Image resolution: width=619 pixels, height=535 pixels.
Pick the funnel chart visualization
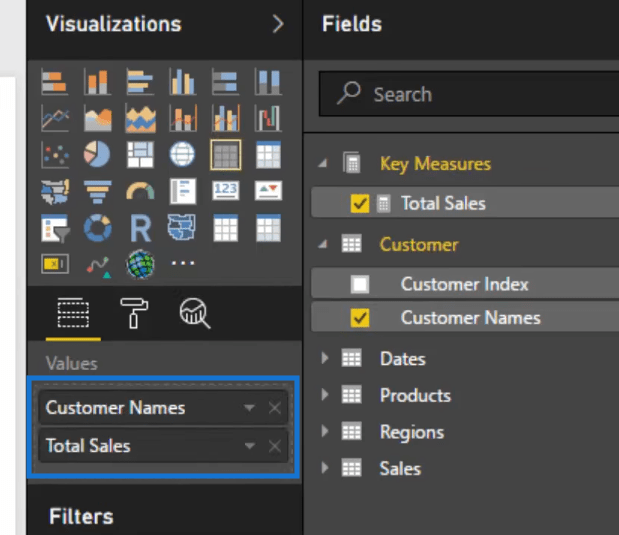(x=97, y=191)
